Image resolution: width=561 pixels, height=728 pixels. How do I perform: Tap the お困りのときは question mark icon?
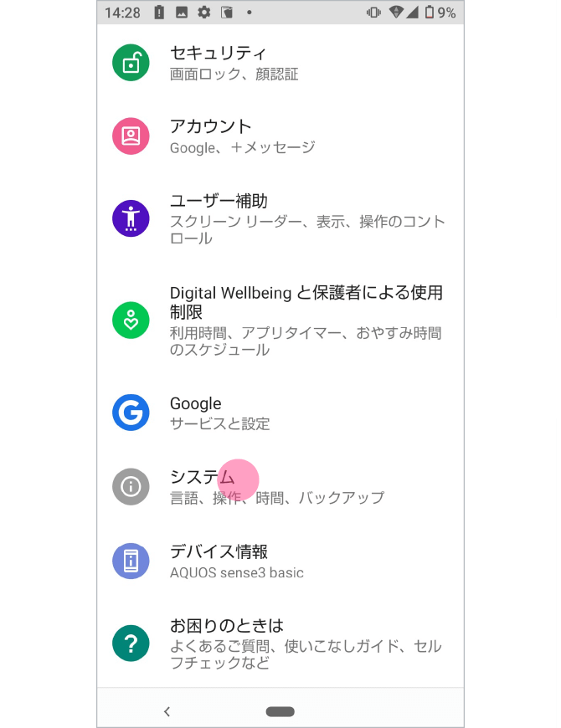131,643
